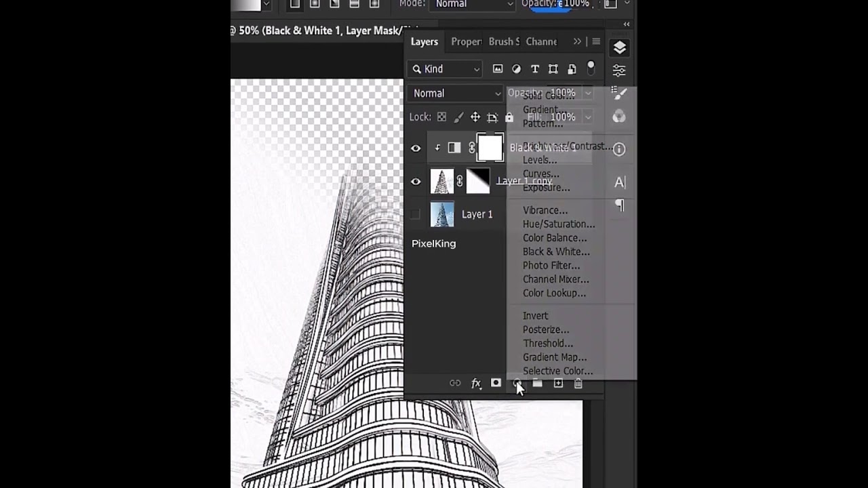Create a new group folder icon
The image size is (868, 488).
(537, 384)
